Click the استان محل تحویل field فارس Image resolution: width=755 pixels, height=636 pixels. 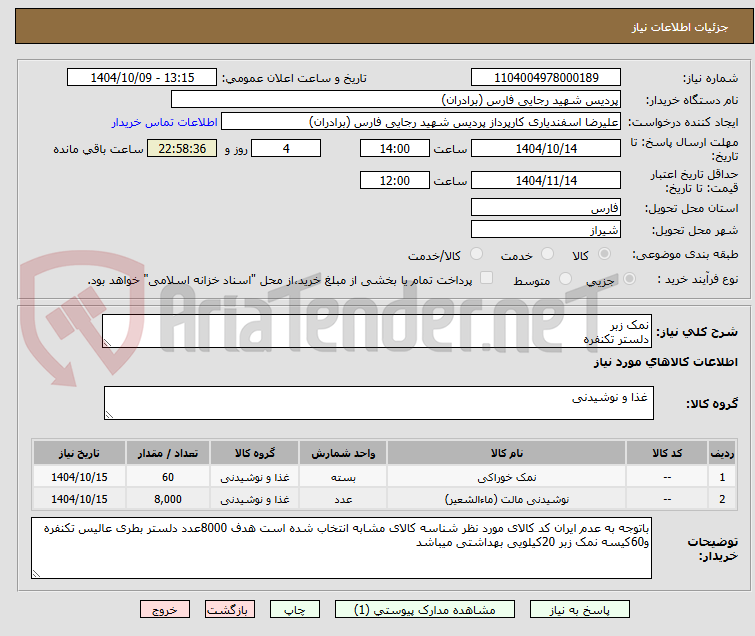pos(546,208)
